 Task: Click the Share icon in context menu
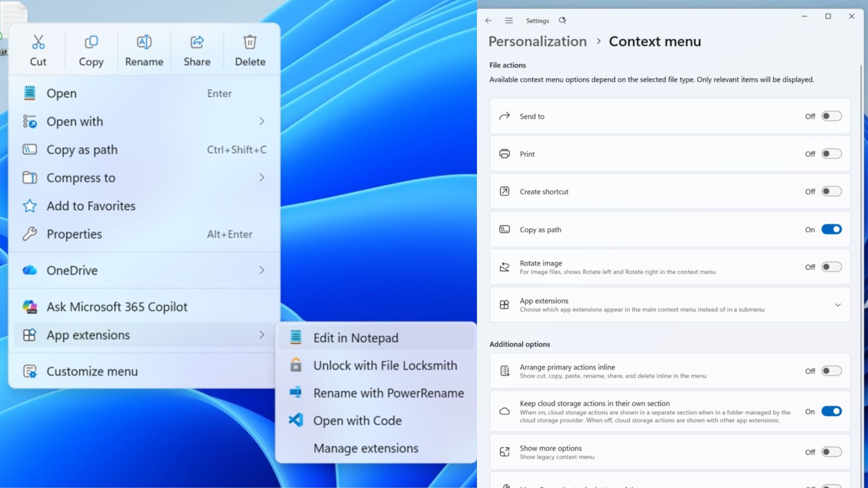pos(197,42)
